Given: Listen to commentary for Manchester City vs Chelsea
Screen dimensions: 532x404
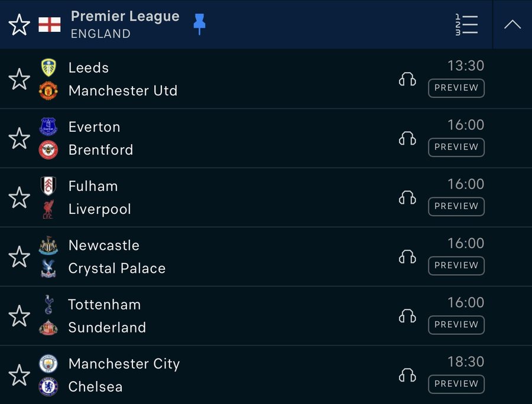Looking at the screenshot, I should pyautogui.click(x=407, y=375).
